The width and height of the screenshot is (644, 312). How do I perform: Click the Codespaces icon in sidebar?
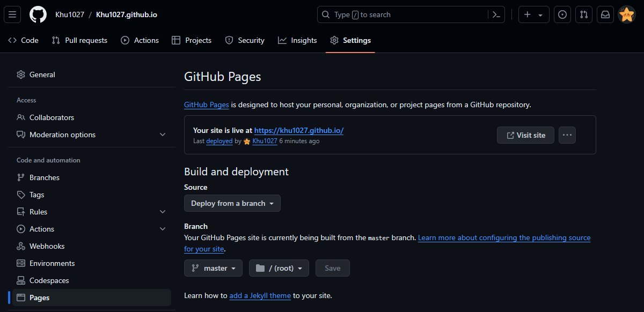coord(21,280)
